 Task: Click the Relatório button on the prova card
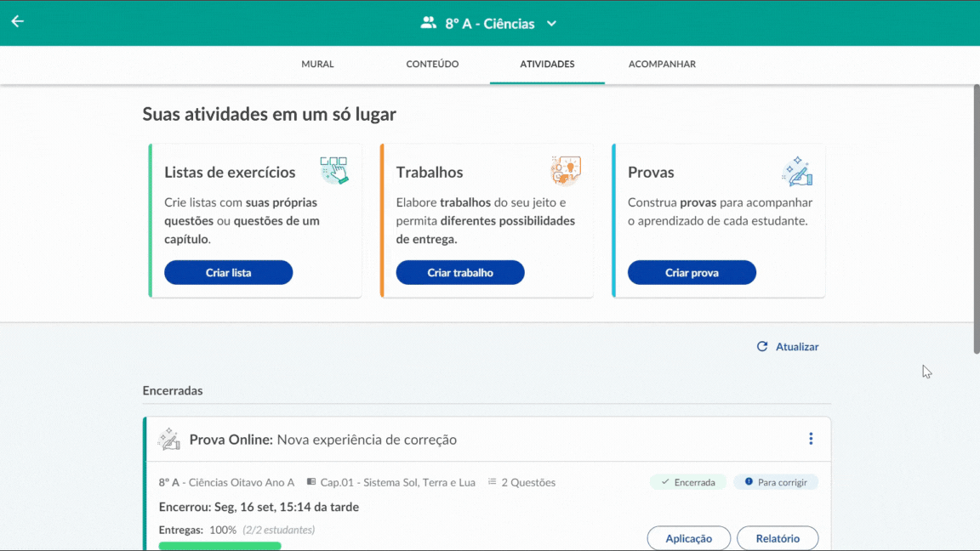778,537
